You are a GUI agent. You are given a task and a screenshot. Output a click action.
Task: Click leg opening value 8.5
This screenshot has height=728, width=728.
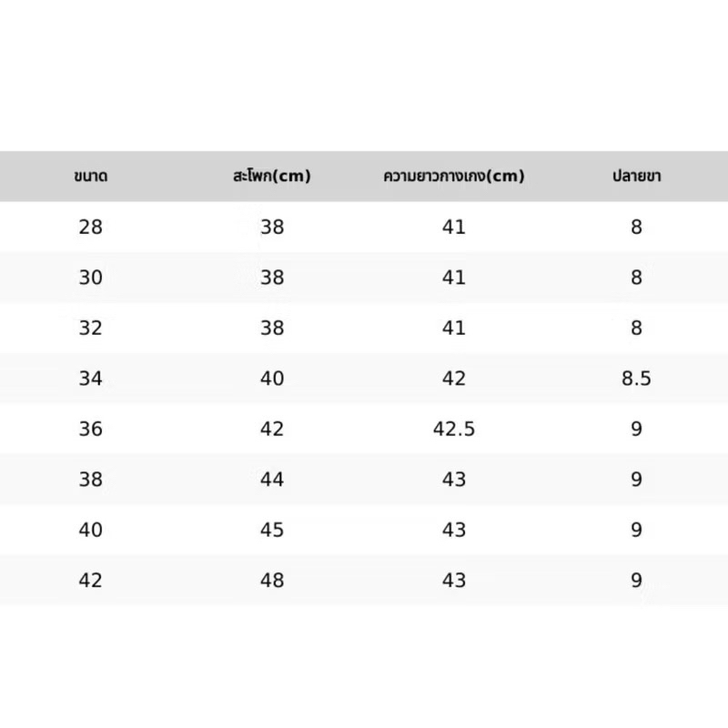tap(636, 379)
